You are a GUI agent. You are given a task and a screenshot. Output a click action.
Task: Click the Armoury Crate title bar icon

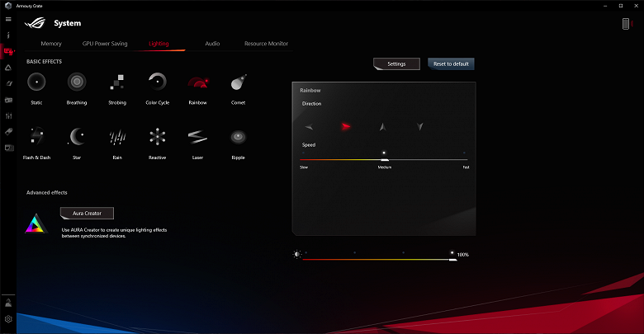point(7,6)
